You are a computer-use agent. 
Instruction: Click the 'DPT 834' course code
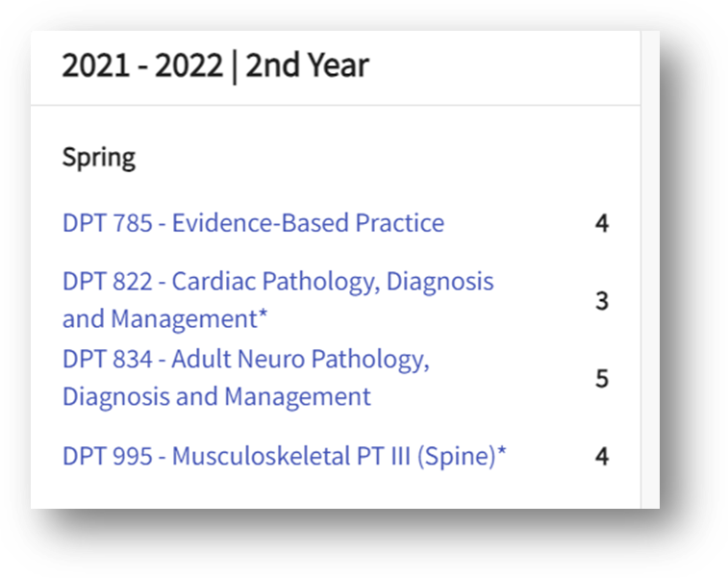pyautogui.click(x=108, y=359)
